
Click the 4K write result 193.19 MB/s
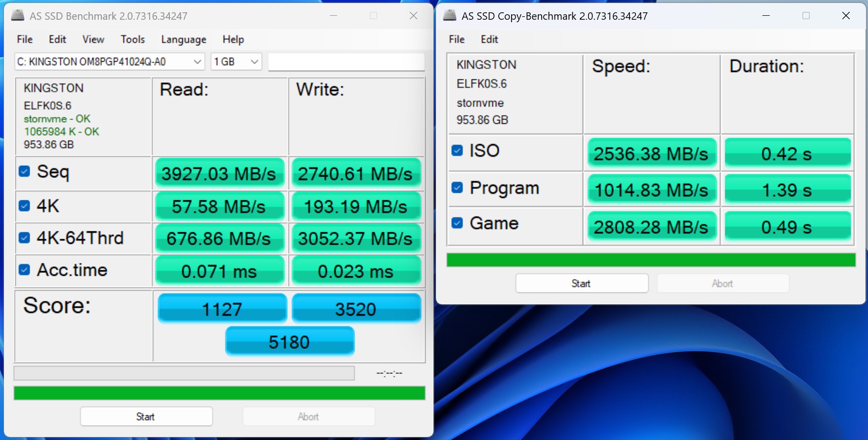[x=356, y=207]
